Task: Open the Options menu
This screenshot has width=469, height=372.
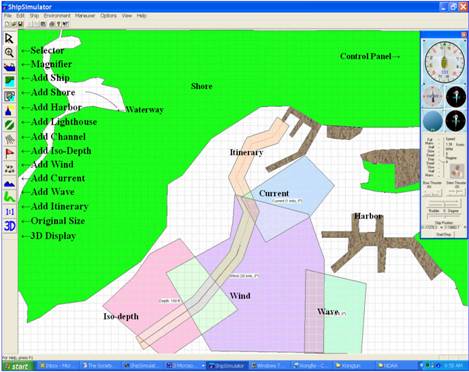Action: pos(108,16)
